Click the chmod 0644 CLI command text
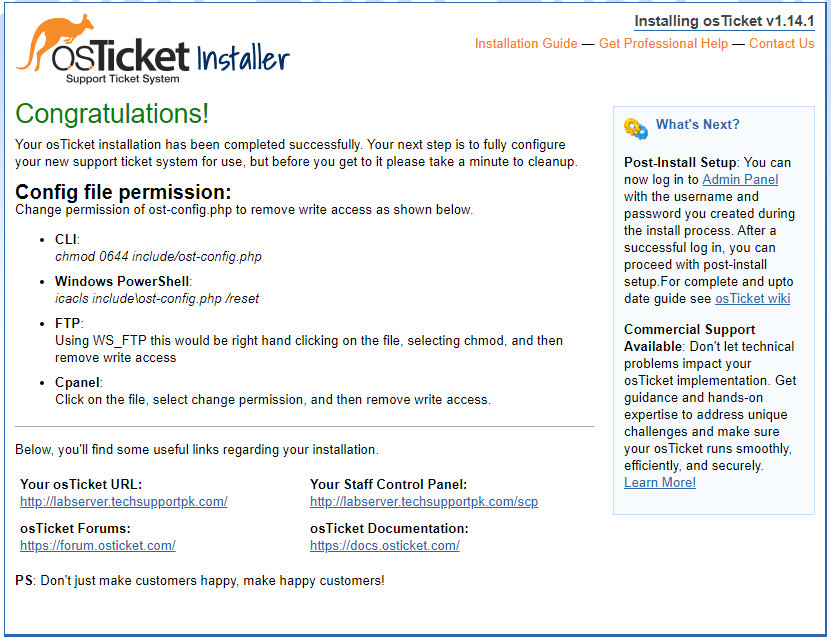This screenshot has width=831, height=643. 158,257
